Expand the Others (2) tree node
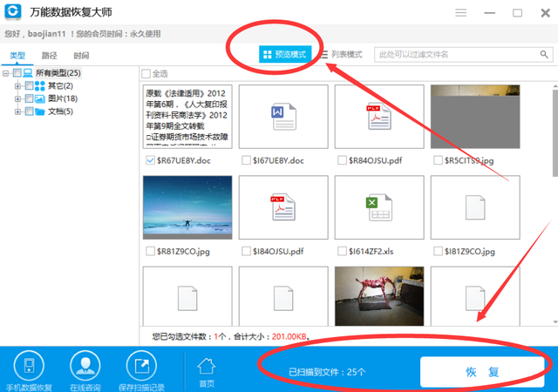This screenshot has width=558, height=392. (x=17, y=85)
